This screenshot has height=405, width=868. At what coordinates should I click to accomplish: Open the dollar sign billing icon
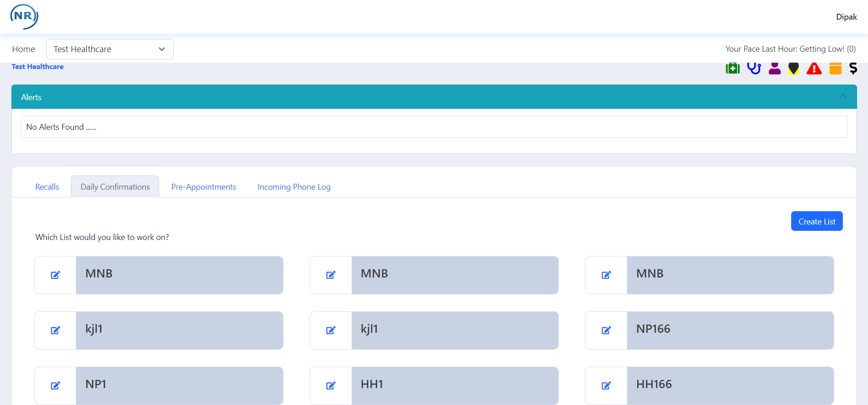pos(853,69)
